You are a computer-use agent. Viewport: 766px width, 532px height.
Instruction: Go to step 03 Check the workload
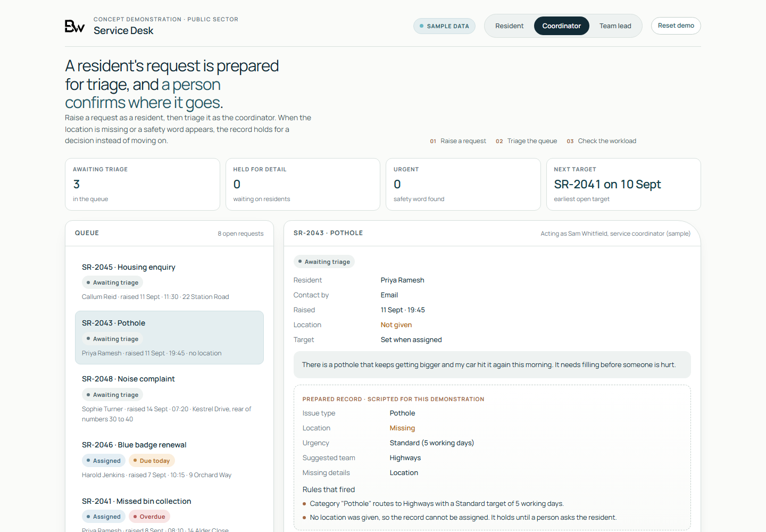point(601,141)
